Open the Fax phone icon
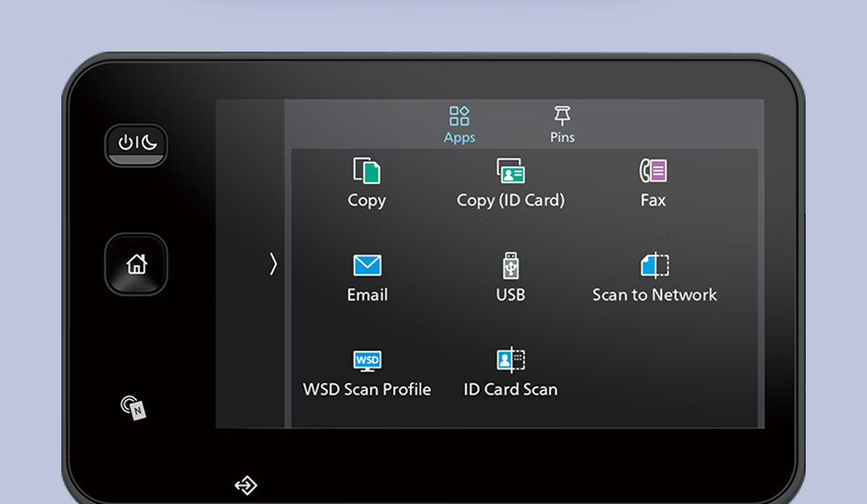Viewport: 867px width, 504px height. [x=653, y=171]
